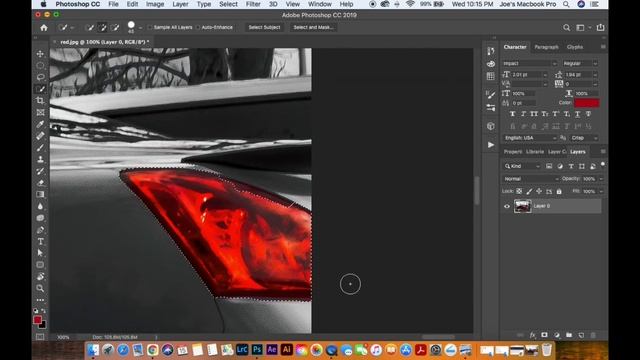Toggle Lock transparent pixels icon
The image size is (640, 360).
pos(519,191)
